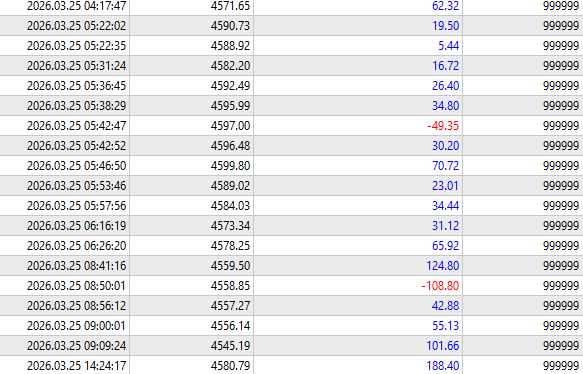Click the red loss value -108.80
583x374 pixels.
[x=440, y=286]
